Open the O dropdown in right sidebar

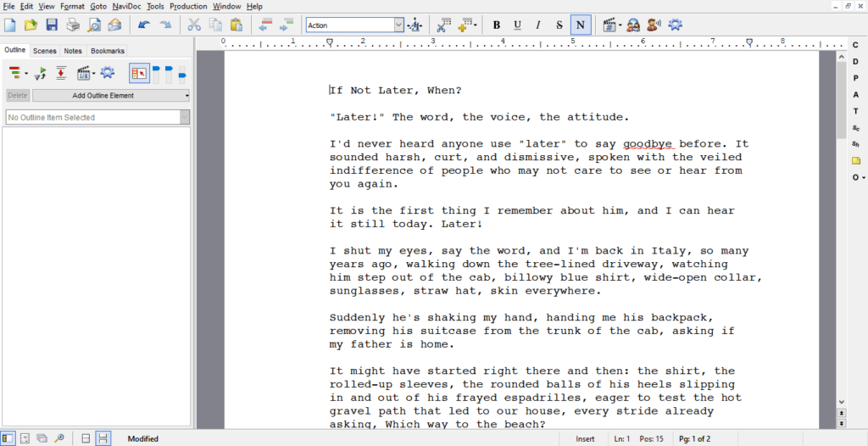[x=858, y=177]
